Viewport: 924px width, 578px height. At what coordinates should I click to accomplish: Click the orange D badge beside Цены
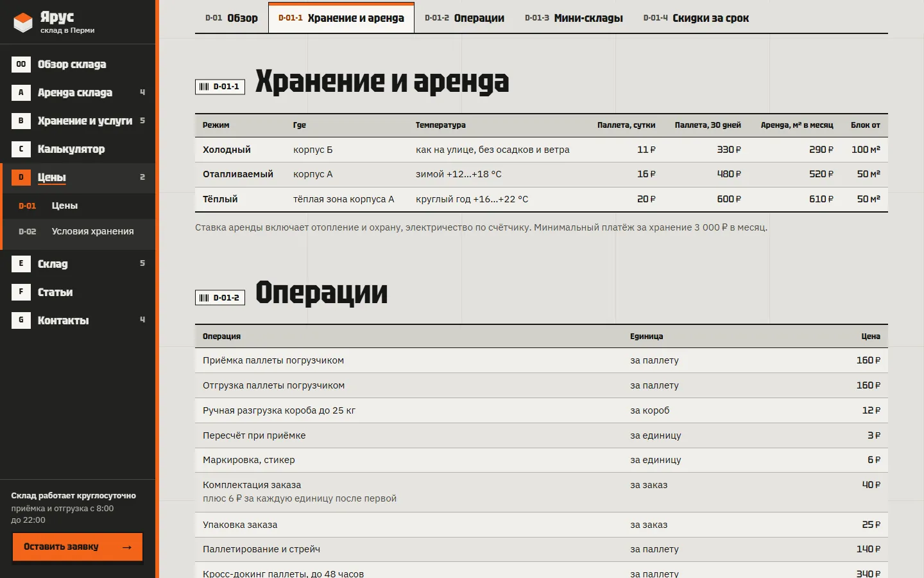pyautogui.click(x=21, y=177)
